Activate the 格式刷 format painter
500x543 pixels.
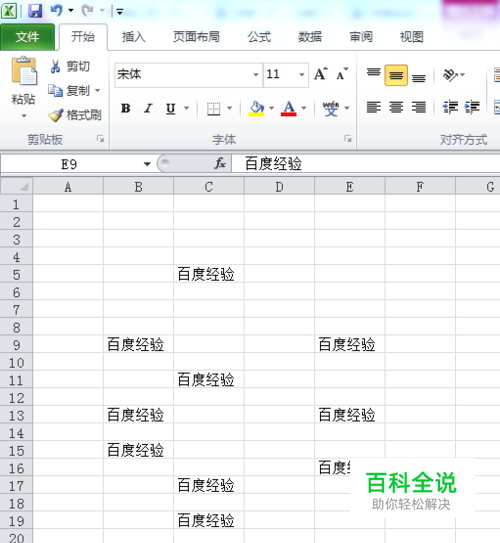(75, 115)
